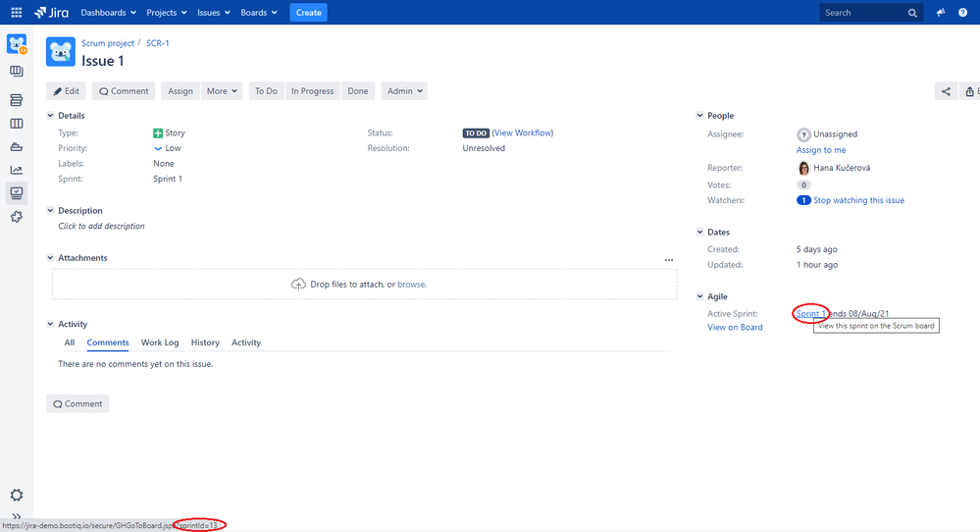Screen dimensions: 980x532
Task: Click the View on Board link
Action: (735, 328)
